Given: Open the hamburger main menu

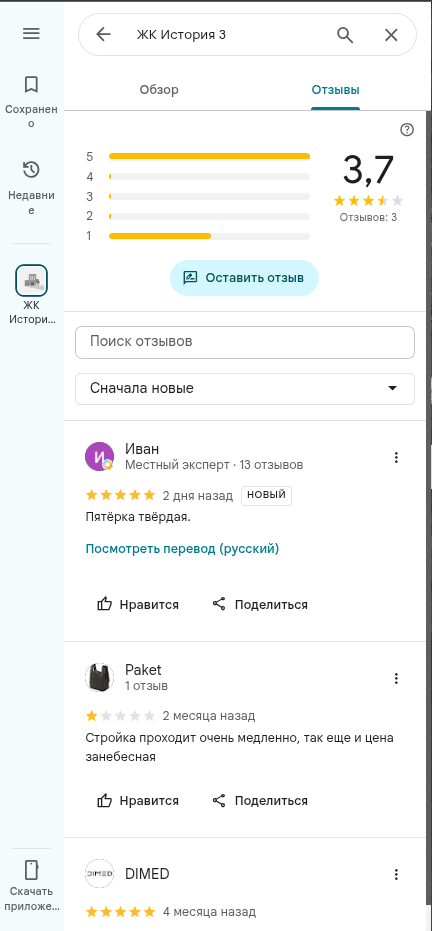Looking at the screenshot, I should coord(31,34).
